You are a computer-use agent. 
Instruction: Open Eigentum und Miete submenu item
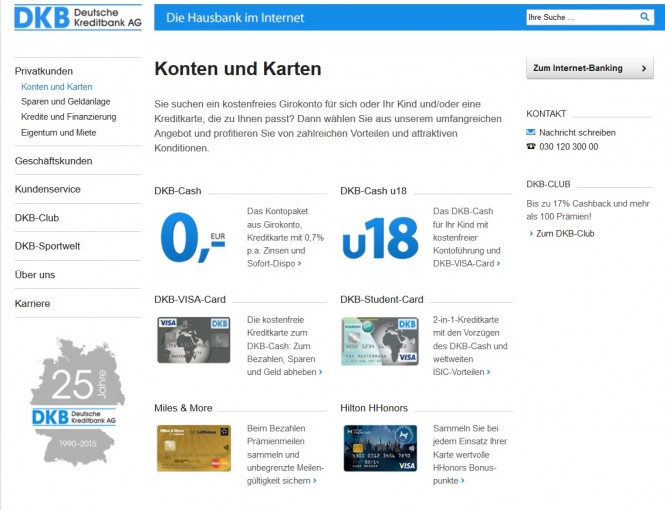(59, 133)
